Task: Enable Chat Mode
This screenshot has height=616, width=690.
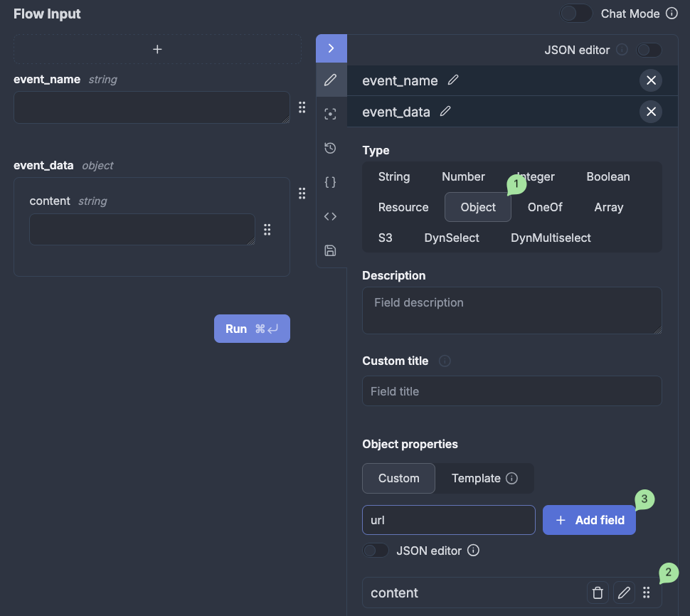Action: 576,14
